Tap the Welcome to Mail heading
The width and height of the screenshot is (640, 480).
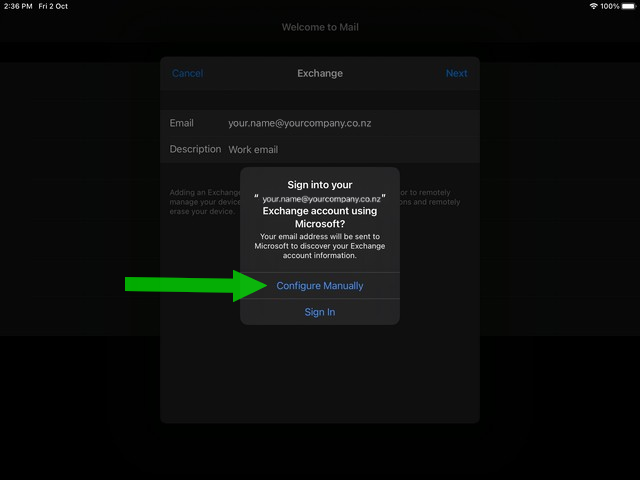tap(320, 27)
